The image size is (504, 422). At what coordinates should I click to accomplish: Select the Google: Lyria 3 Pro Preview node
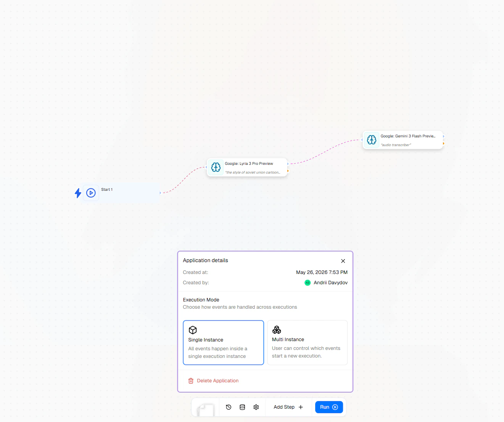(247, 168)
